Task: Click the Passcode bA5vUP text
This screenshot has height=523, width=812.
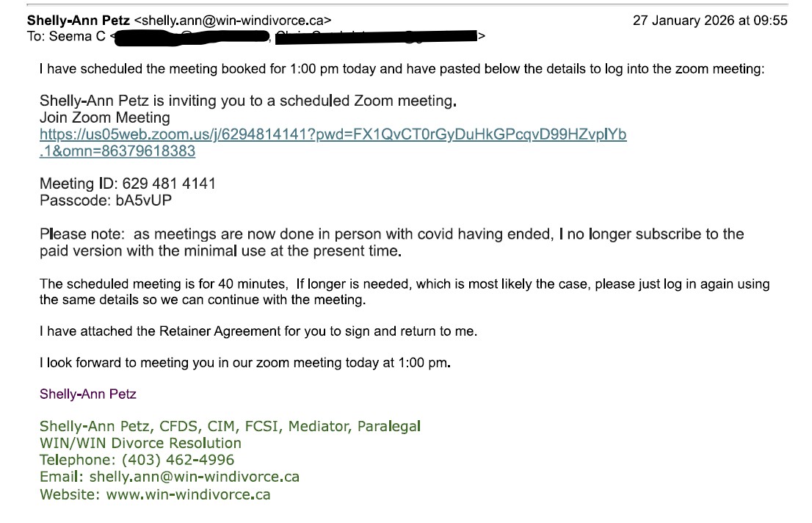Action: (x=106, y=201)
